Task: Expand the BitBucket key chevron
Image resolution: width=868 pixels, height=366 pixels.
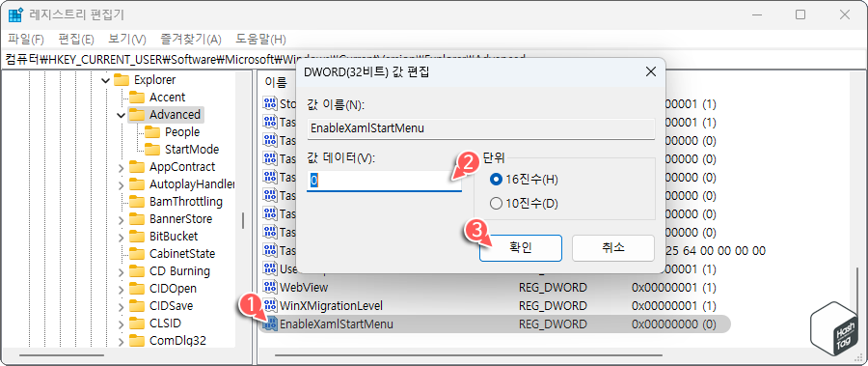Action: point(122,237)
